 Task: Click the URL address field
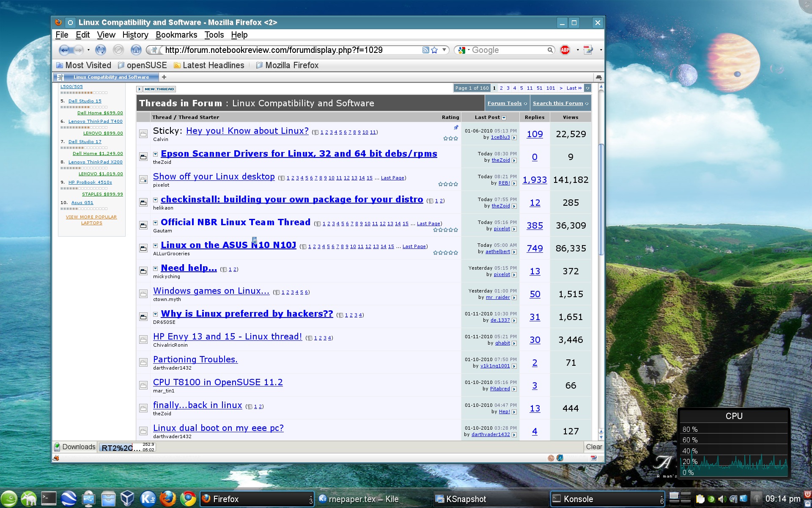tap(292, 50)
